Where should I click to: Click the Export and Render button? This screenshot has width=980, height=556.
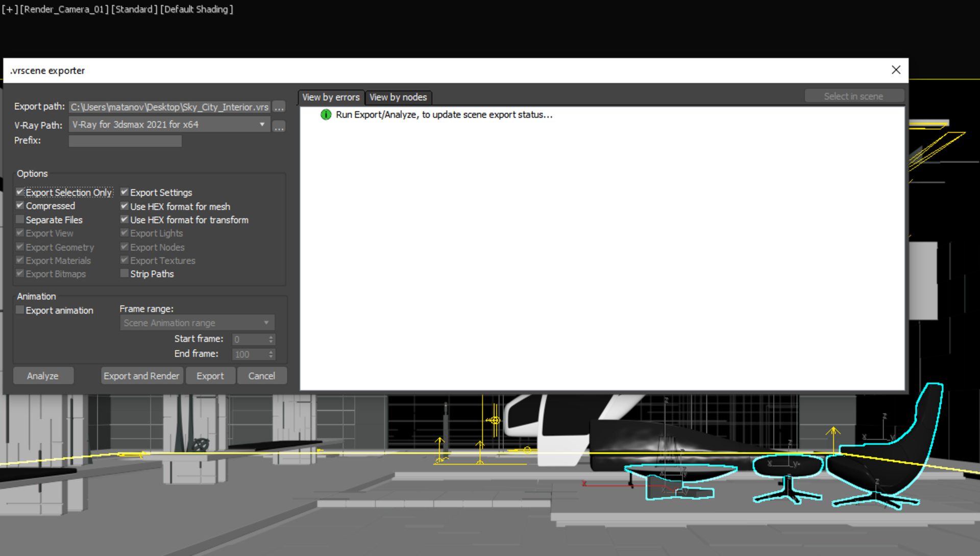click(142, 375)
